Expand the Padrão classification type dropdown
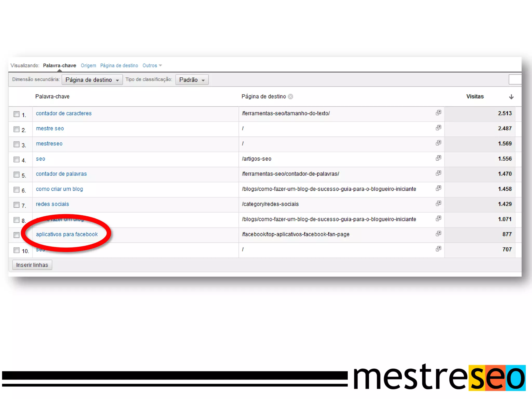The width and height of the screenshot is (532, 399). point(192,80)
